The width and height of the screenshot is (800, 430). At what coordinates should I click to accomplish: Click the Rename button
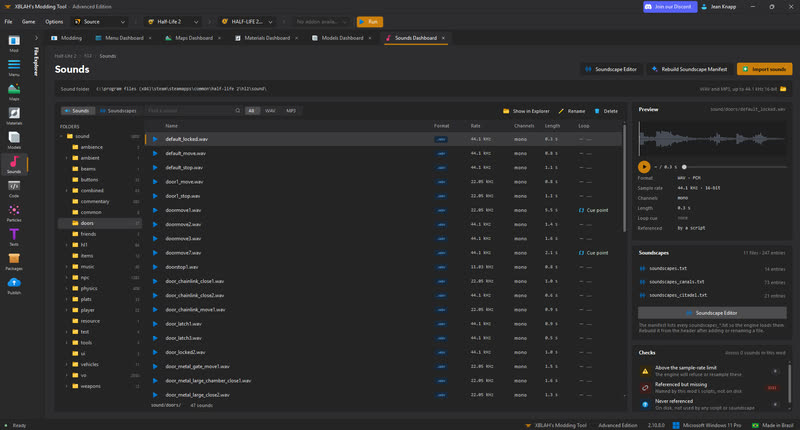tap(572, 111)
